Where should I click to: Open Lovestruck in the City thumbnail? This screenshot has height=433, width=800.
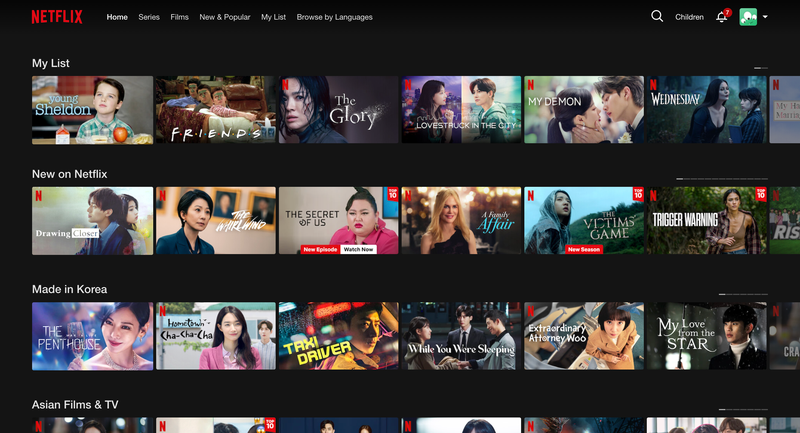pos(461,110)
